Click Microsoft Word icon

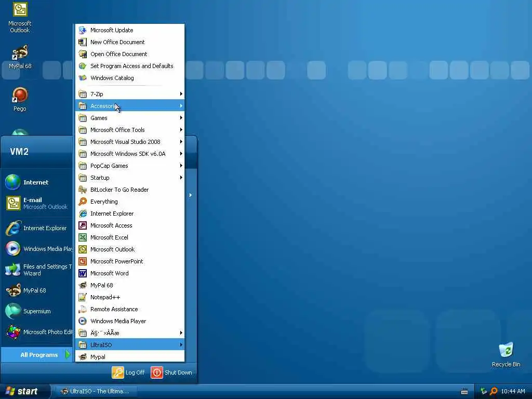click(83, 273)
